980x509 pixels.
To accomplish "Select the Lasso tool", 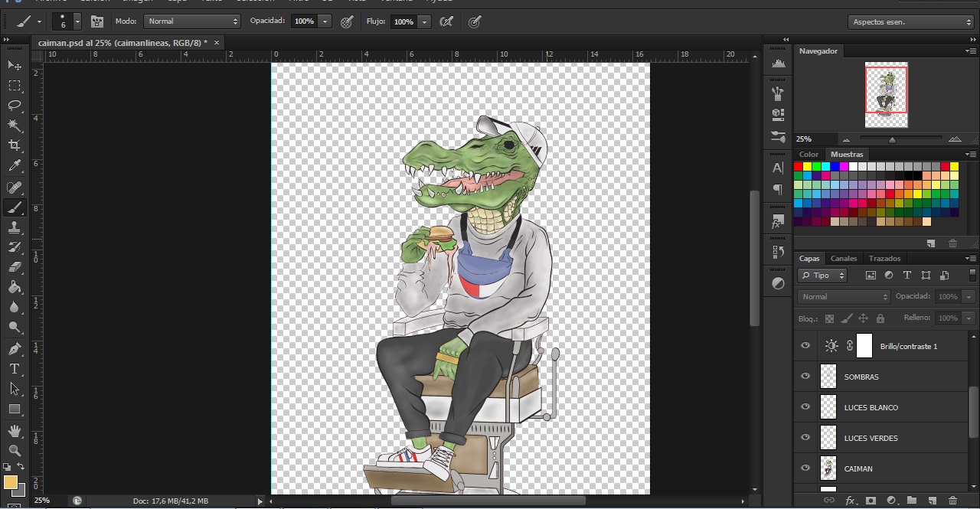I will (14, 106).
